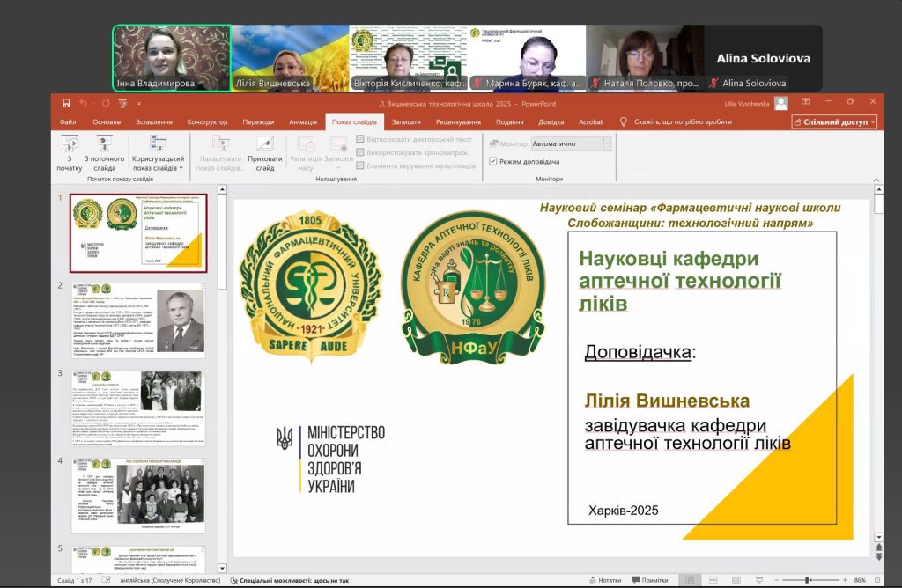Select slide 3 thumbnail
Viewport: 902px width, 588px height.
coord(138,408)
